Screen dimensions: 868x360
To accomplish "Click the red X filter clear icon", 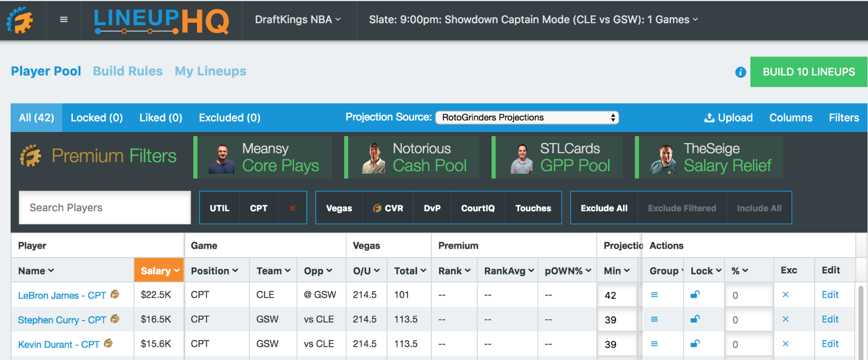I will (x=292, y=208).
